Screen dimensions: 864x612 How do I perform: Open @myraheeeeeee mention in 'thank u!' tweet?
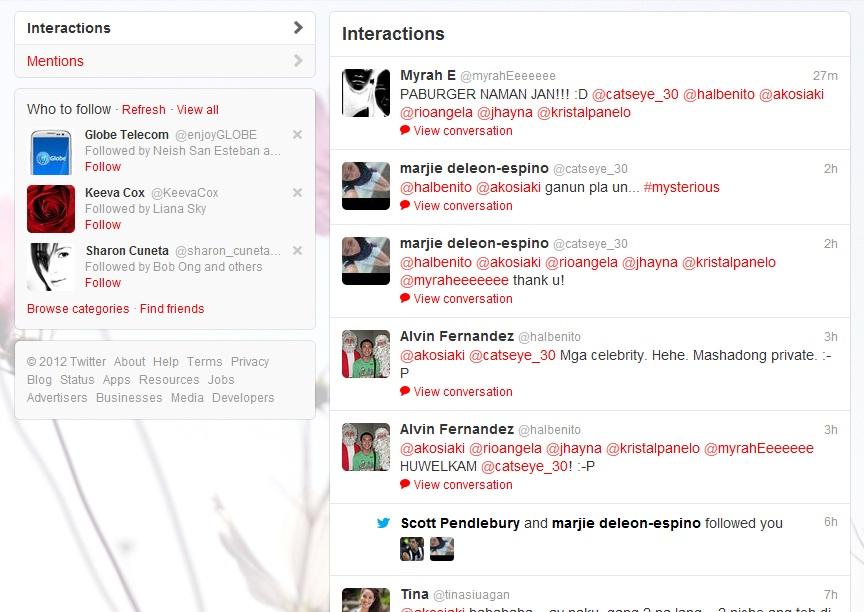[x=455, y=280]
